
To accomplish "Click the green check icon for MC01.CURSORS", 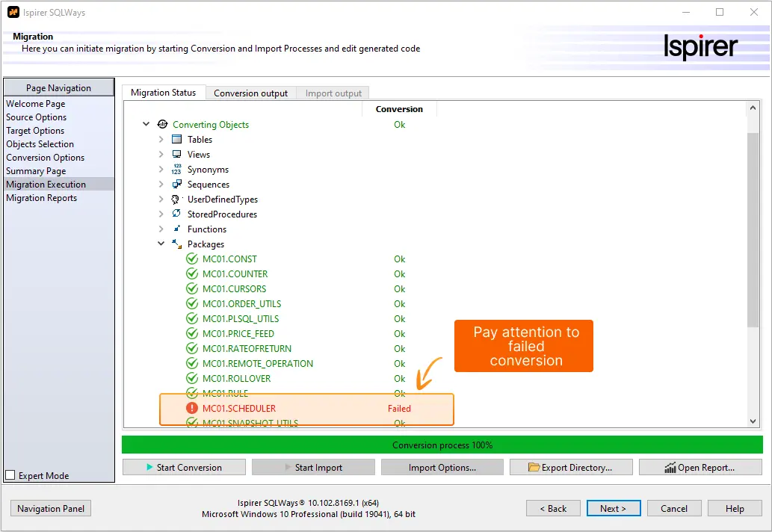I will tap(192, 288).
